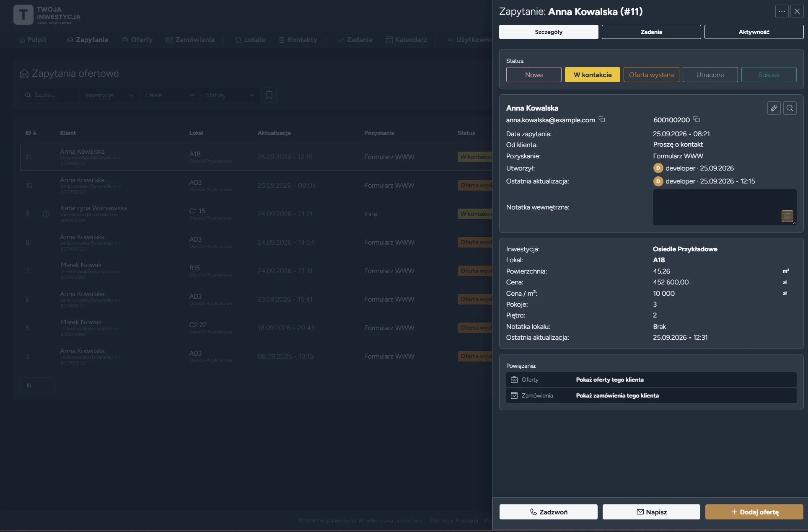Open the row for lokal C1 15
The image size is (808, 532).
(256, 214)
